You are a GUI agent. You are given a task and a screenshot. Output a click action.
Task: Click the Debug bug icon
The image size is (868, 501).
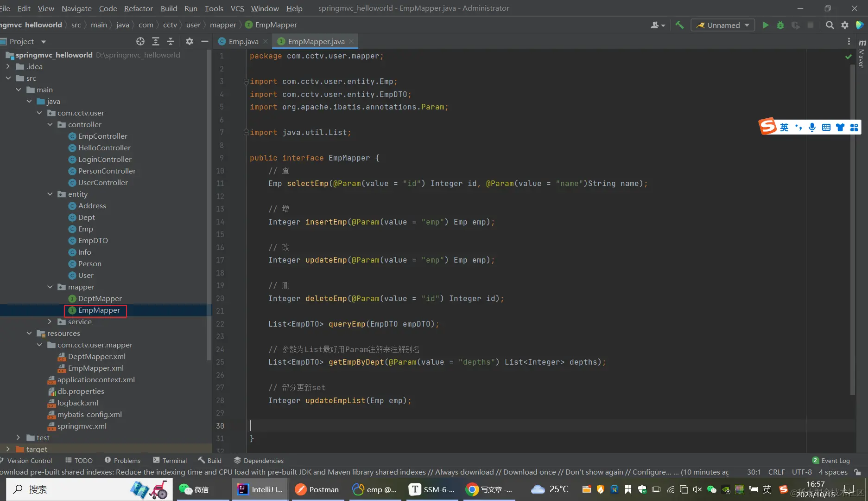click(x=780, y=25)
